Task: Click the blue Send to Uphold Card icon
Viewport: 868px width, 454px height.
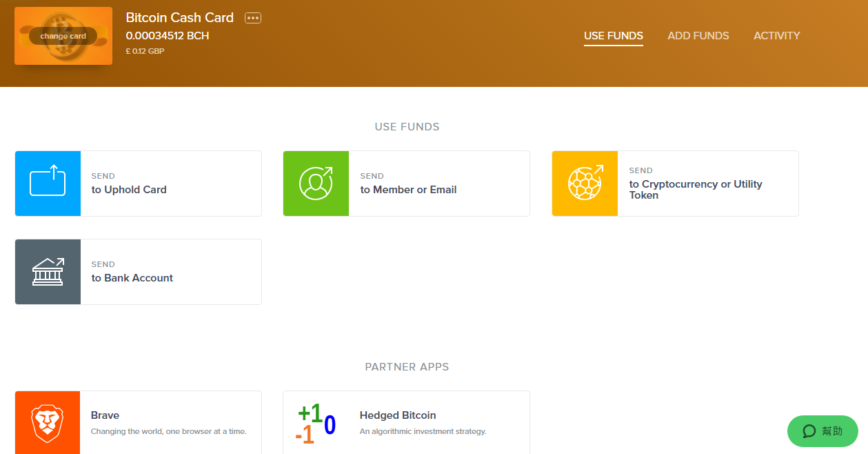Action: 48,184
